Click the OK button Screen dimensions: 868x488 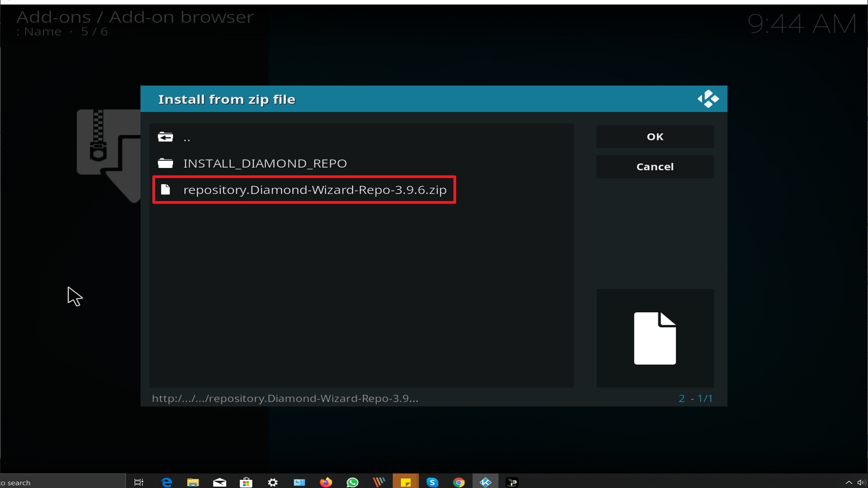655,136
